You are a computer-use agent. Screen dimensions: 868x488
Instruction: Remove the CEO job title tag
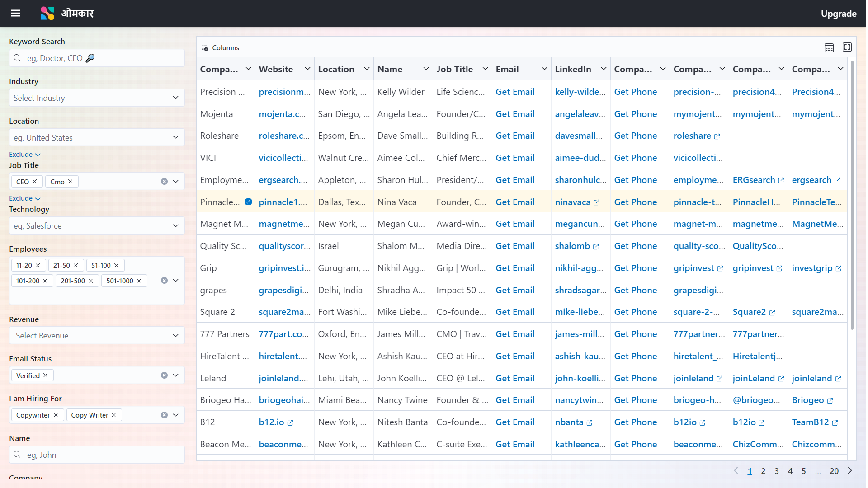35,181
